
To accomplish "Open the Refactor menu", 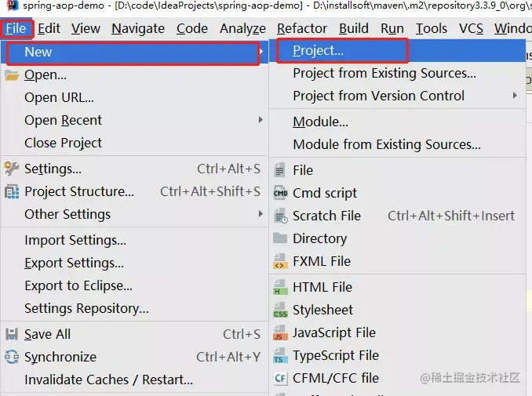I will point(302,28).
